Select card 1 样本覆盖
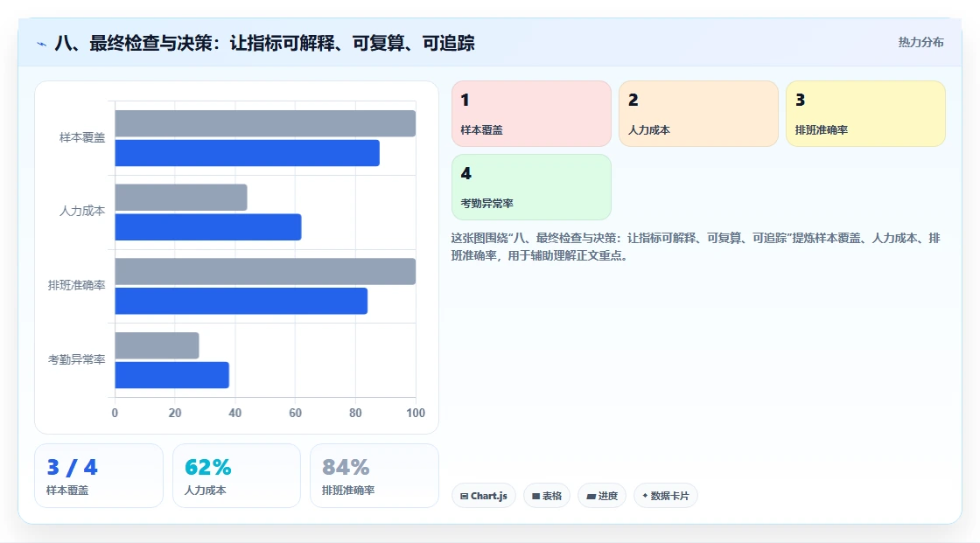 (x=531, y=114)
